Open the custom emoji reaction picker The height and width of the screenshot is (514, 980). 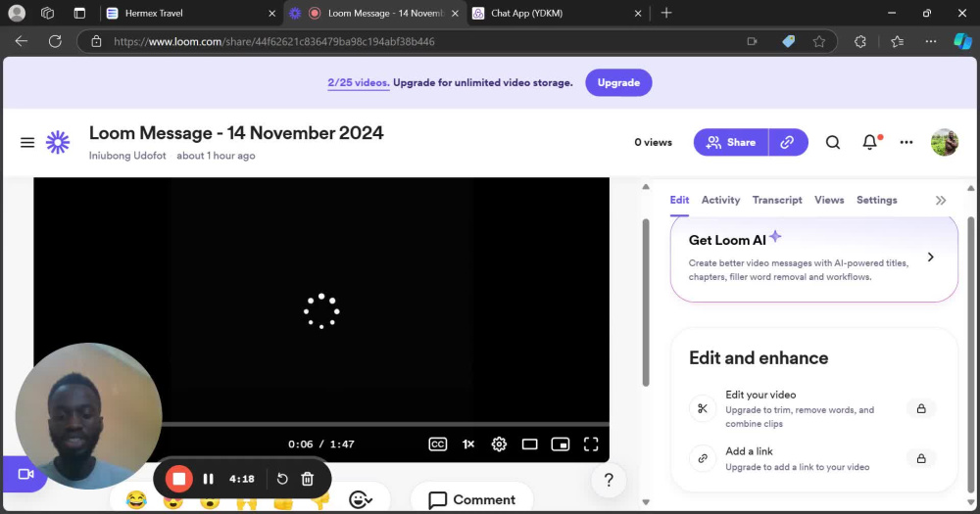(x=361, y=499)
